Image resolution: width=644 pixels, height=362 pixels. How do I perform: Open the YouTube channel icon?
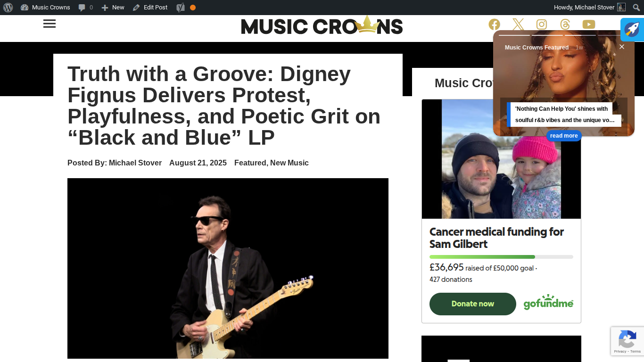click(x=589, y=25)
